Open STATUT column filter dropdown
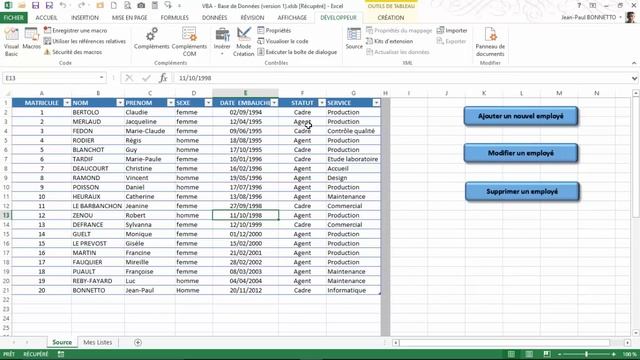The height and width of the screenshot is (360, 640). click(322, 103)
